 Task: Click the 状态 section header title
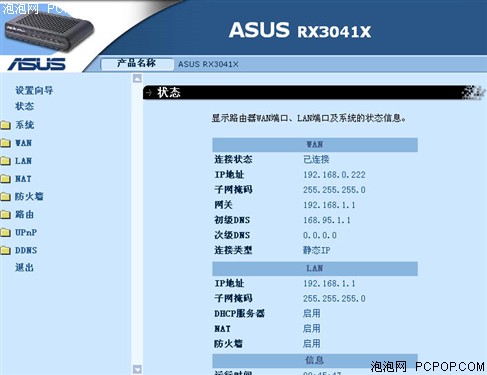(169, 92)
